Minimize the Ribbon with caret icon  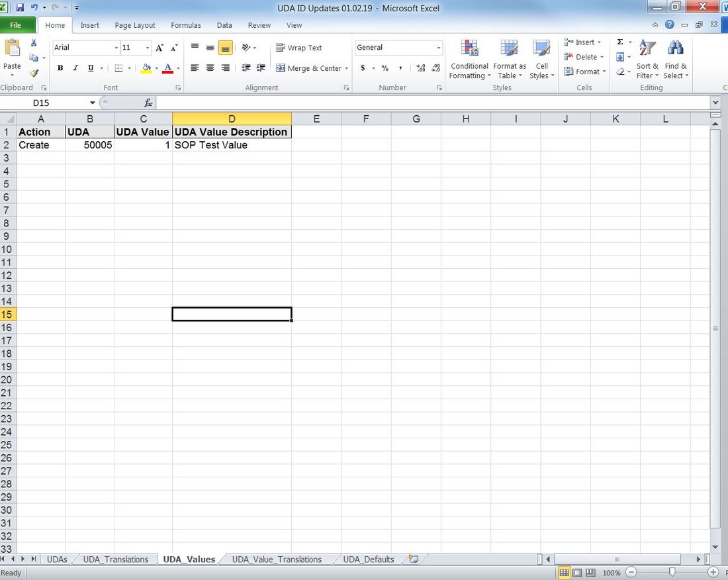(655, 24)
